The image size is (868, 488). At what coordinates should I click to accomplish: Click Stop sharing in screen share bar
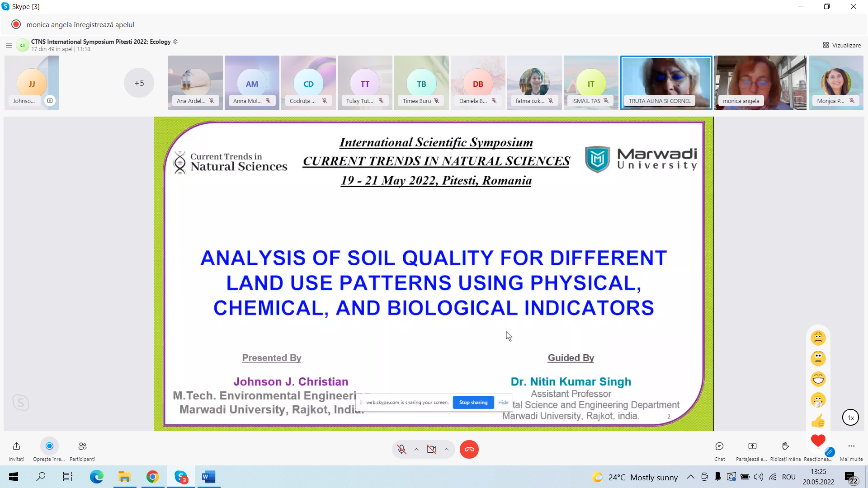coord(473,402)
